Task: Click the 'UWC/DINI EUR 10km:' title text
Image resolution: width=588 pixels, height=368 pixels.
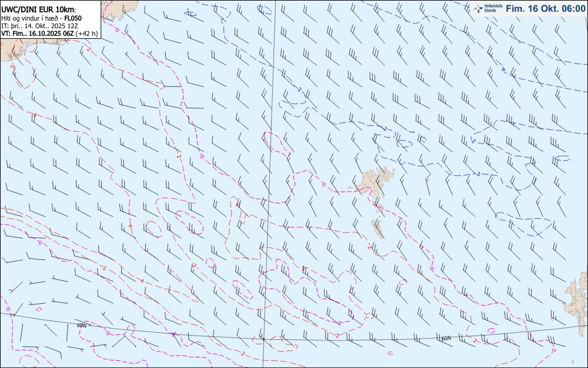Action: [x=39, y=10]
